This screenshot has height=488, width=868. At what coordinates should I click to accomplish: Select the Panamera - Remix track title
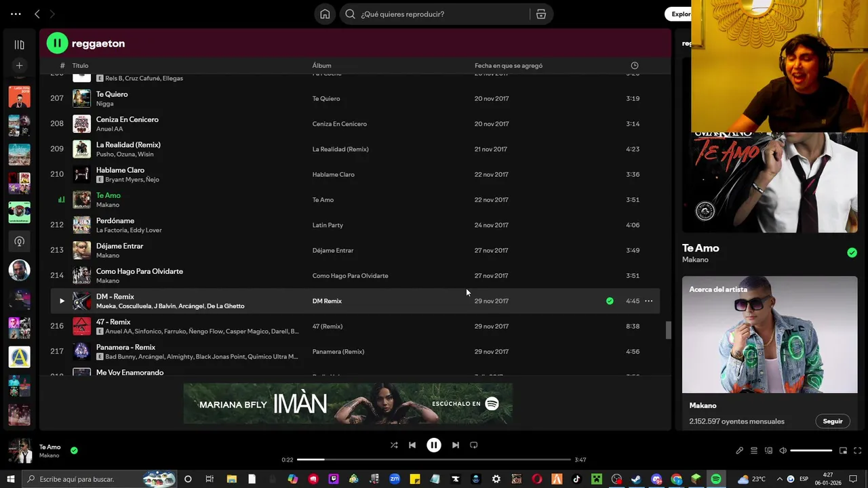tap(125, 347)
